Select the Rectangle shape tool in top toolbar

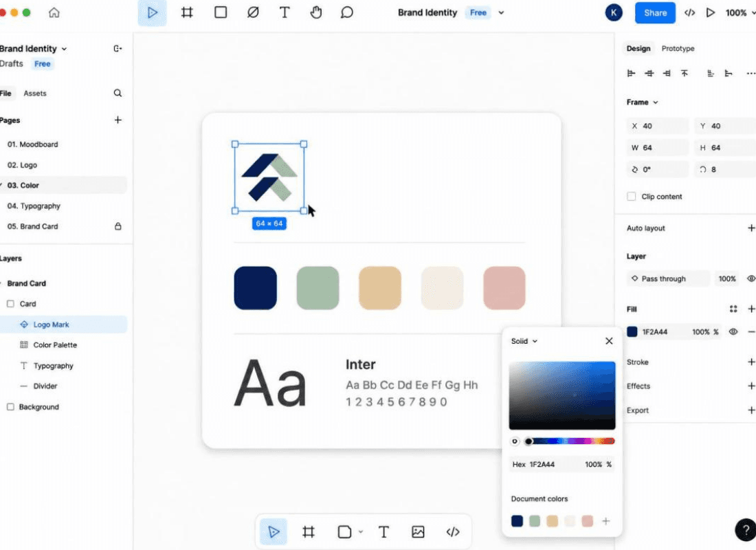click(x=221, y=12)
